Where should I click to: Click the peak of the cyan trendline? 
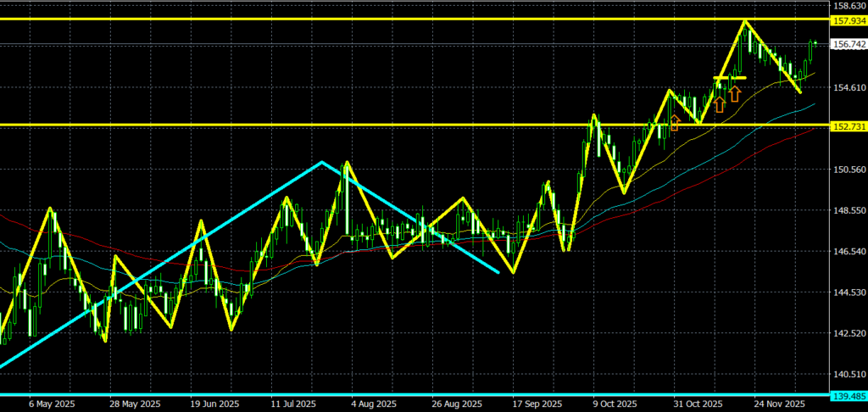pyautogui.click(x=322, y=162)
